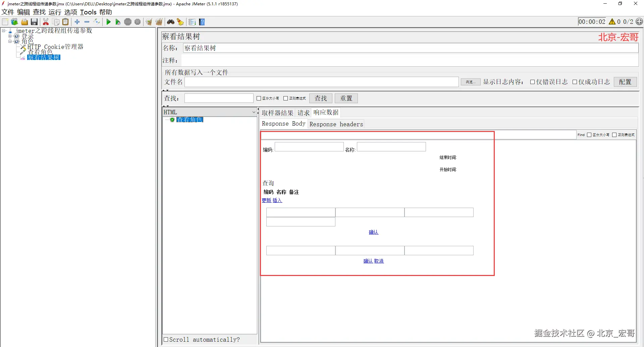The image size is (644, 347).
Task: Click the Cut scissors icon
Action: [x=46, y=22]
